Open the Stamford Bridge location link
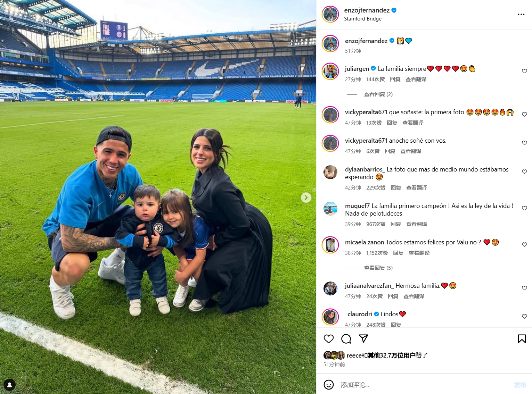The image size is (532, 394). (363, 19)
